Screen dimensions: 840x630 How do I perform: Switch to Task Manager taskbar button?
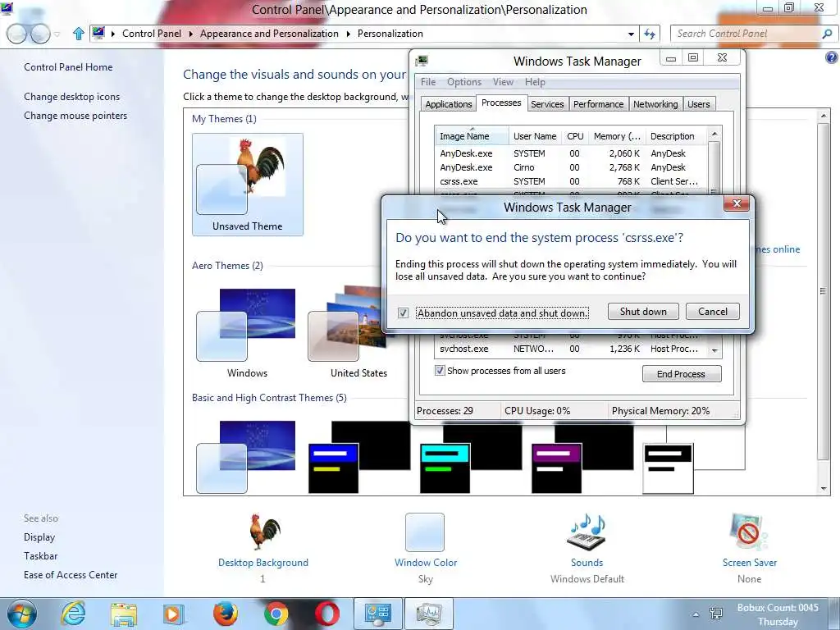point(428,614)
